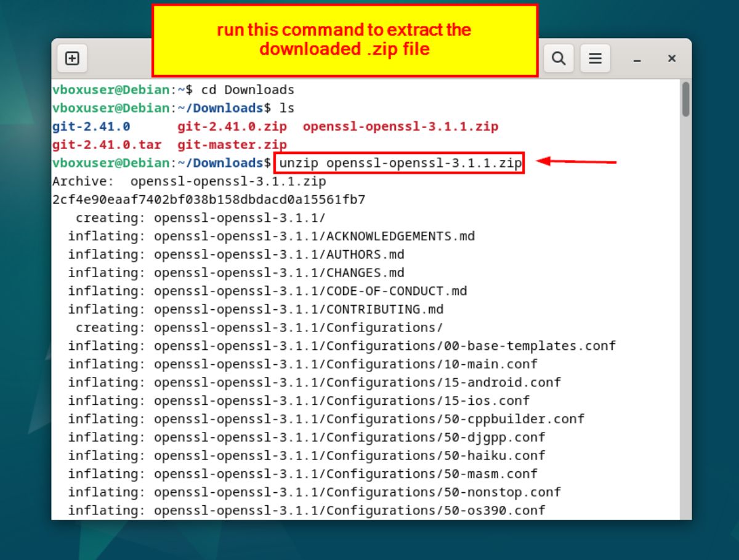Select the git-2.41.0 directory entry
Viewport: 739px width, 560px height.
90,126
